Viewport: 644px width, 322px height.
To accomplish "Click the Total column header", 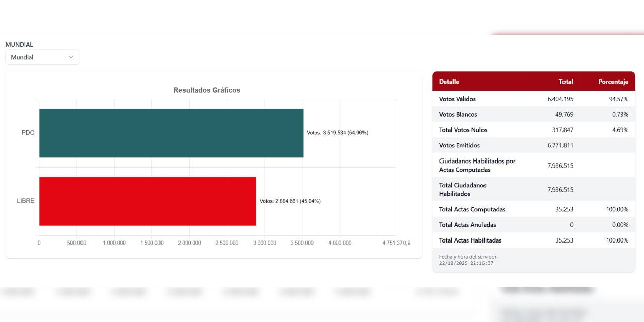I will click(x=566, y=82).
